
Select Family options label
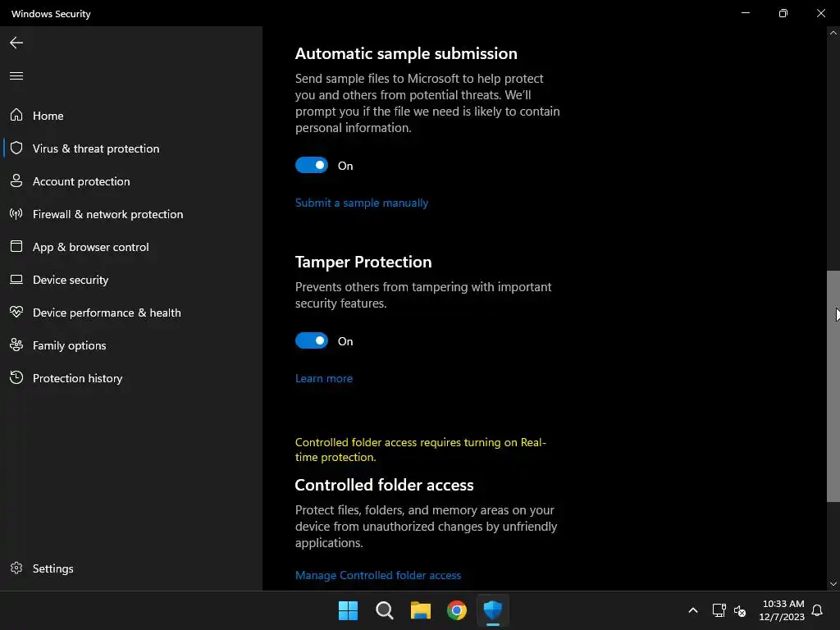click(69, 345)
